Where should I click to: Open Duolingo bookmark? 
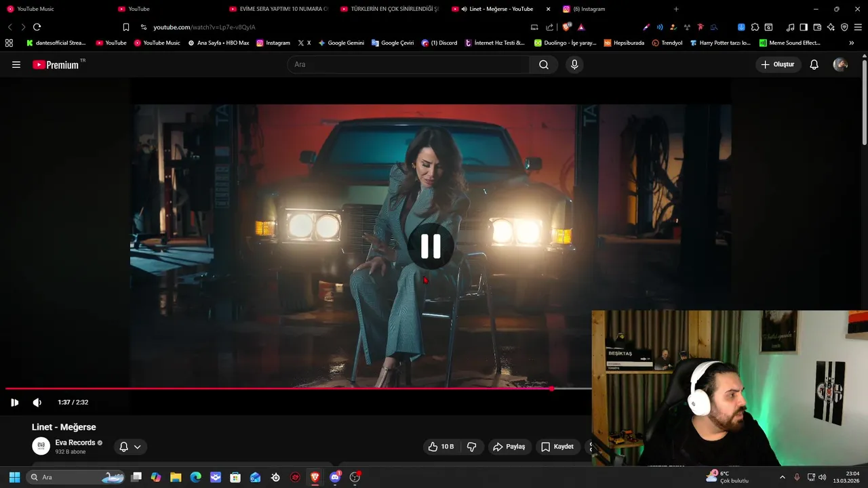[565, 43]
